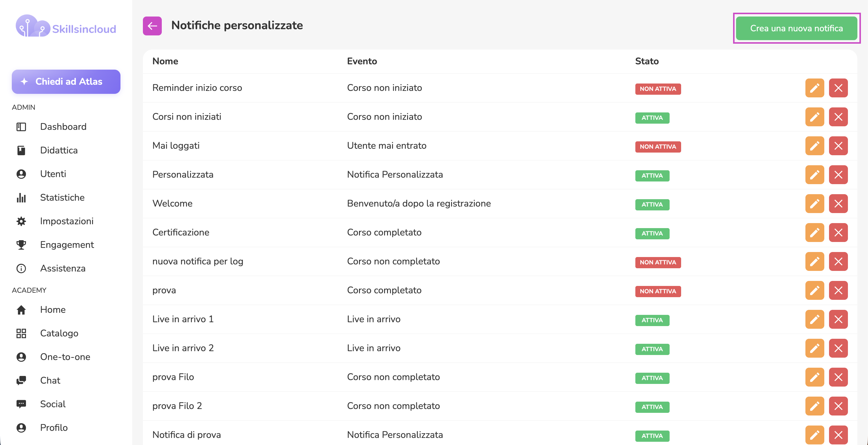Edit the prova Filo notification
This screenshot has height=445, width=868.
815,377
